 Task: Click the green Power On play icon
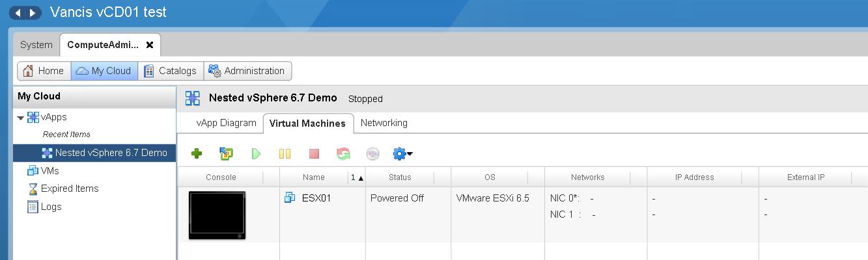[x=256, y=154]
